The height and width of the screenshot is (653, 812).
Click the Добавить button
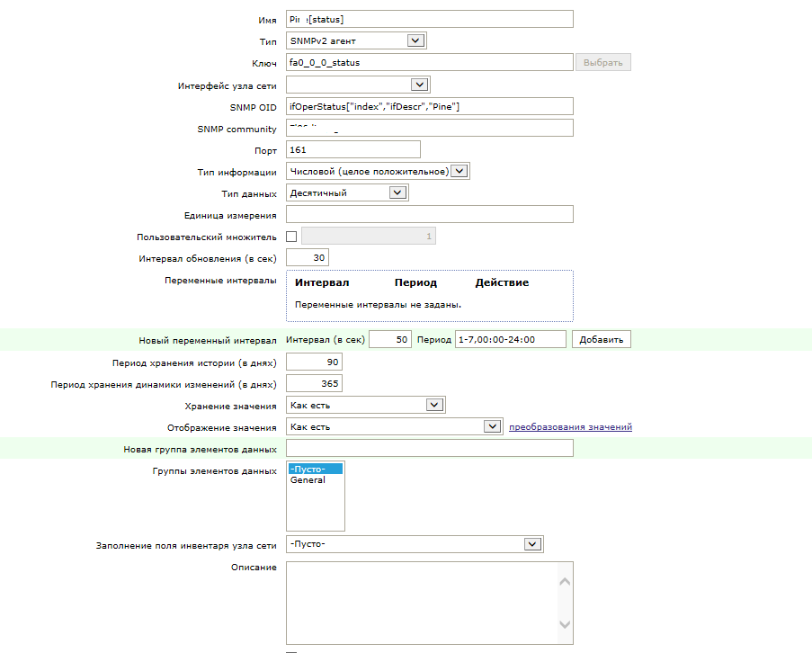[x=602, y=340]
